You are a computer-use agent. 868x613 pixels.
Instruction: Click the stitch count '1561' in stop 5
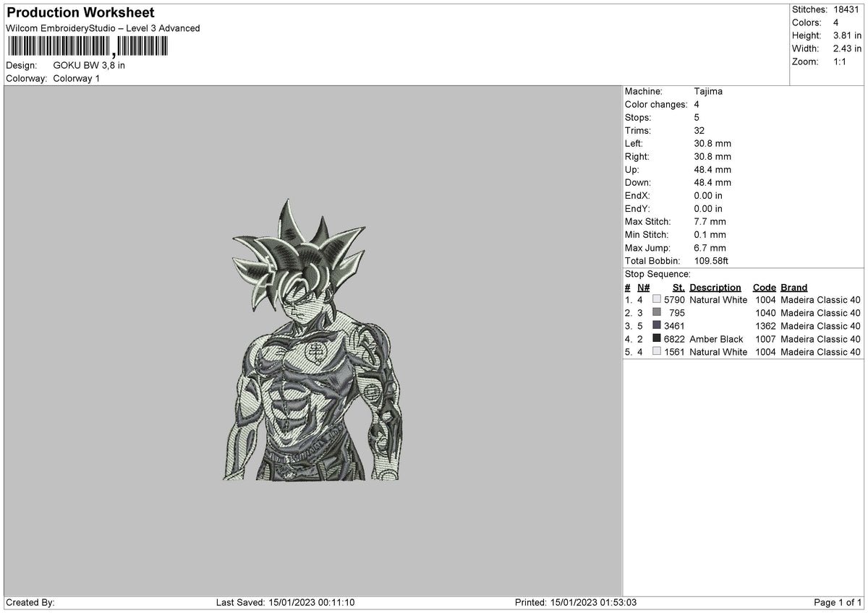(x=674, y=352)
